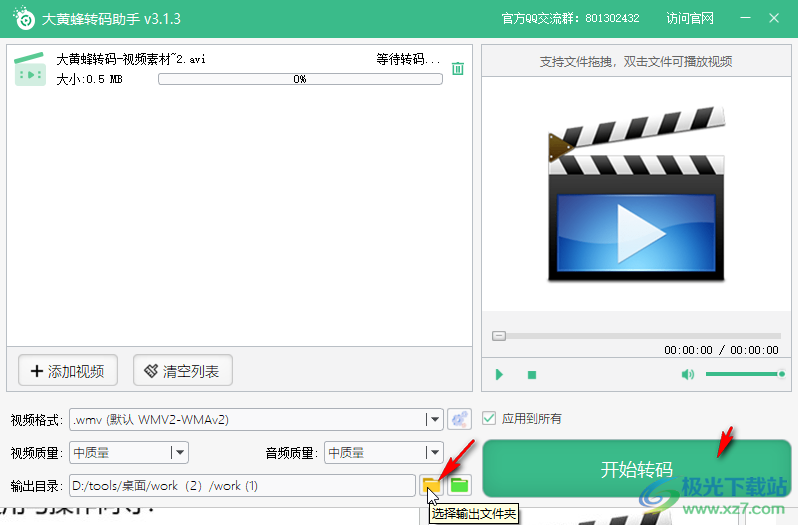Open format settings gear icon next to video format
The height and width of the screenshot is (525, 798).
[x=459, y=420]
